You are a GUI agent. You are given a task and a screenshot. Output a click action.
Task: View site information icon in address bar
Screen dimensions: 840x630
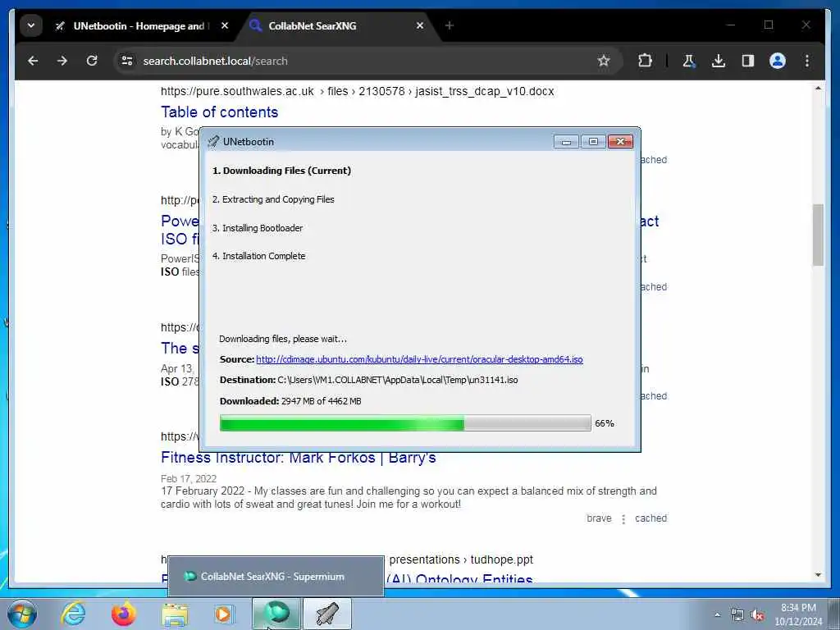point(127,61)
